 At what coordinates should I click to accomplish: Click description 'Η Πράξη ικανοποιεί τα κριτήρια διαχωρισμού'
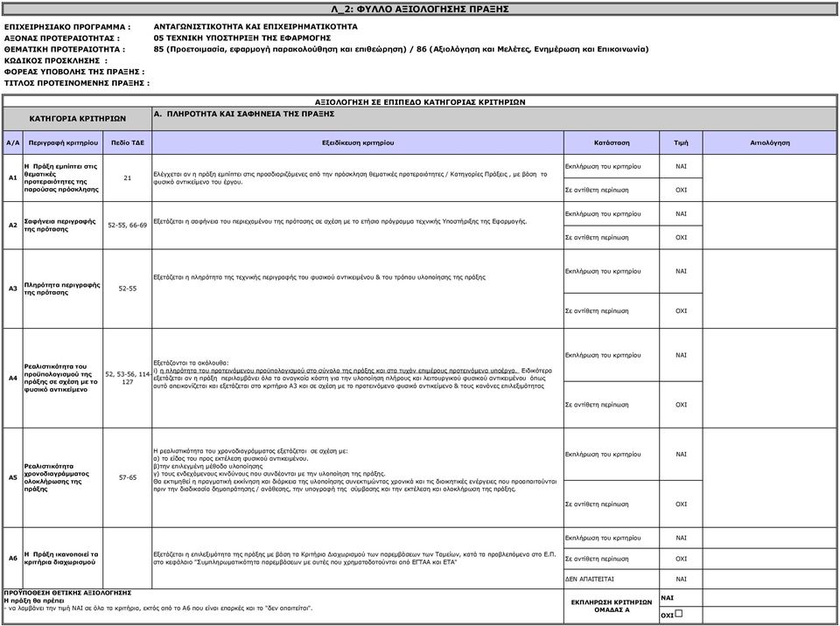coord(61,558)
